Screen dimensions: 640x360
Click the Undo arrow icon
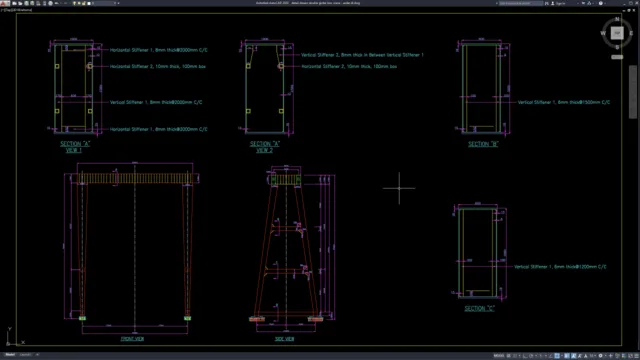click(56, 3)
